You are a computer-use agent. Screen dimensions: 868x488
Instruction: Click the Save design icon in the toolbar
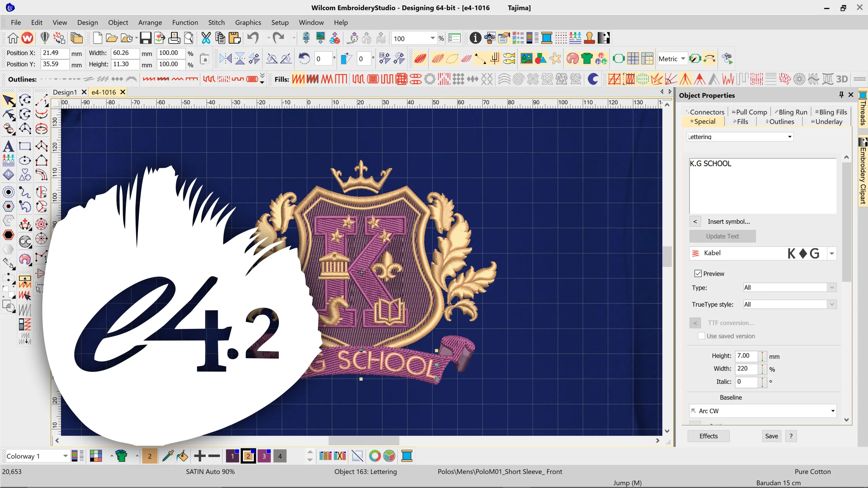coord(146,38)
